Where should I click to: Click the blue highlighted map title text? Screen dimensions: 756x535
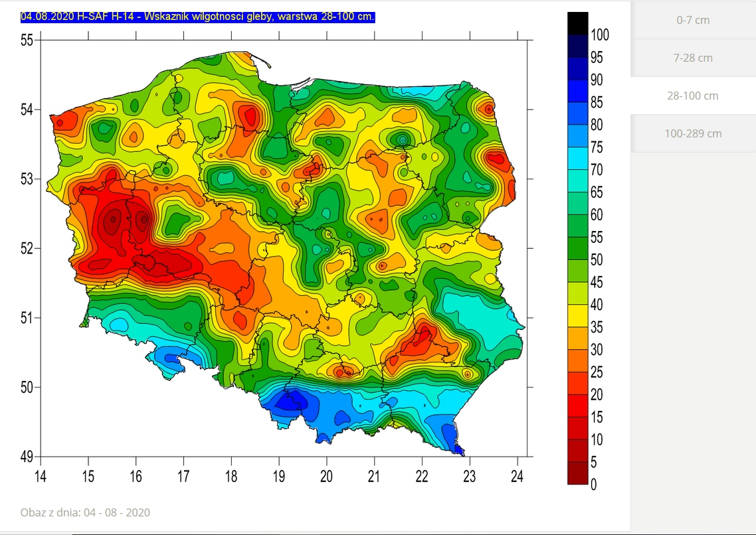pyautogui.click(x=197, y=17)
